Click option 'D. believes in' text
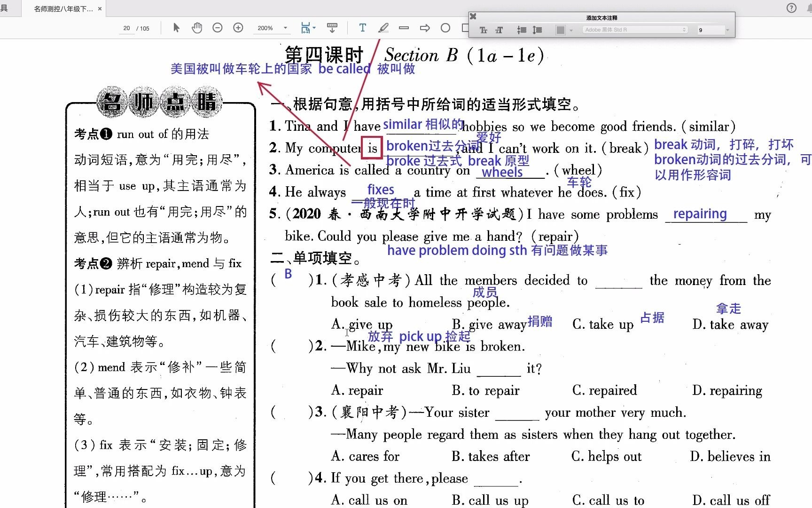812x508 pixels. [730, 456]
